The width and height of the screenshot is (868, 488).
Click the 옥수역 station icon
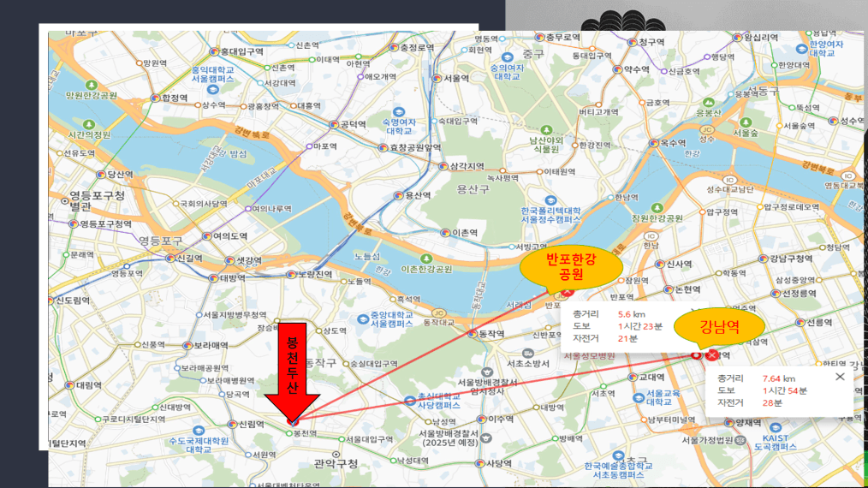click(654, 143)
